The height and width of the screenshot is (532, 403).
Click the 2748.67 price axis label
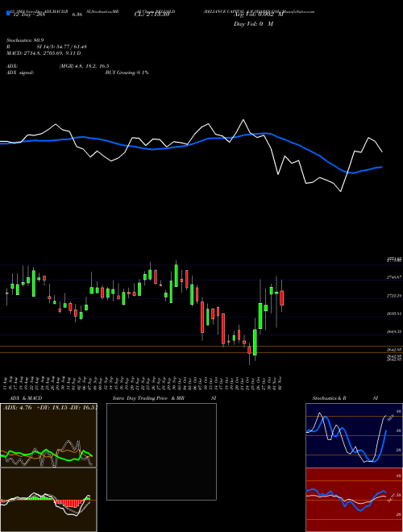394,277
